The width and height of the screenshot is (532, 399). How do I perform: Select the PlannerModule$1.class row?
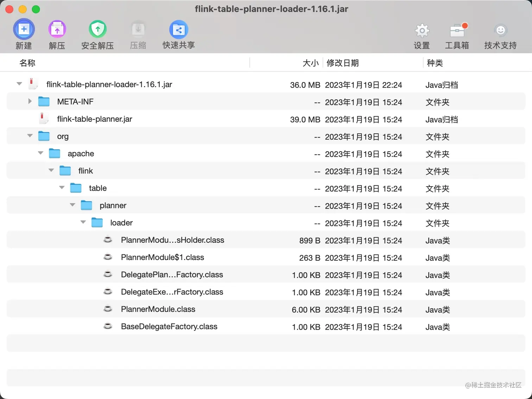(x=163, y=257)
